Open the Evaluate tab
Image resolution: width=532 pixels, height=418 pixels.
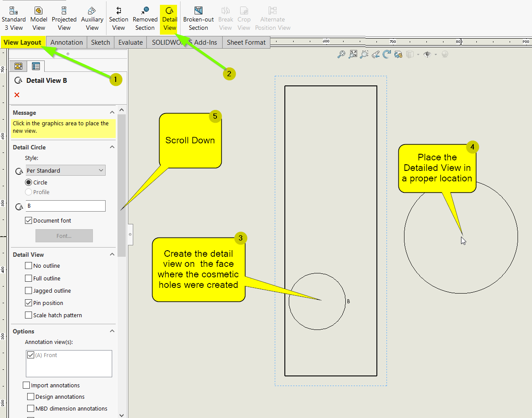(131, 43)
